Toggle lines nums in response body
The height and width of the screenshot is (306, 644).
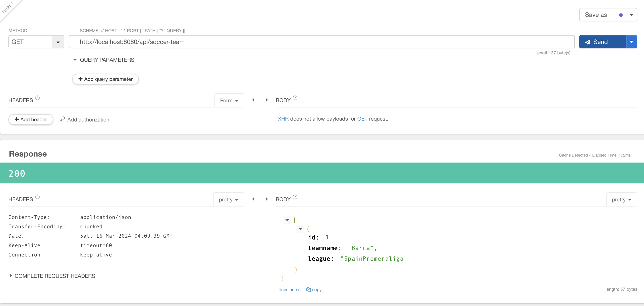pyautogui.click(x=290, y=290)
